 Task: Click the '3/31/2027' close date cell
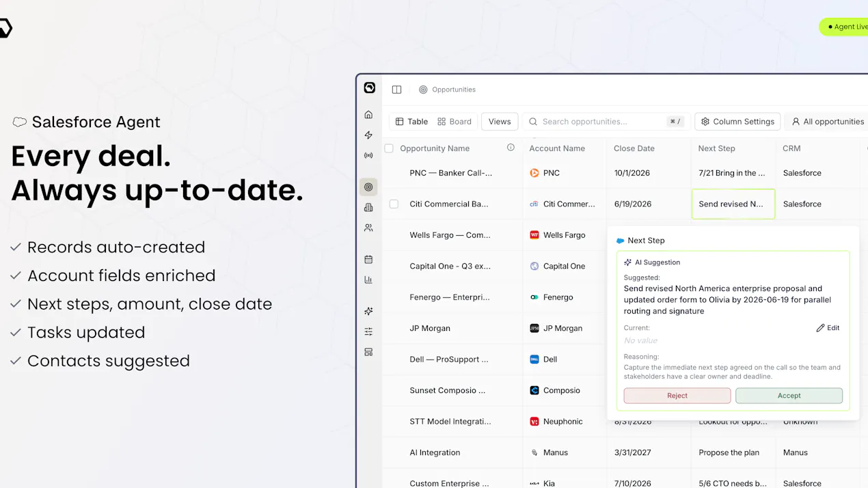pyautogui.click(x=632, y=452)
